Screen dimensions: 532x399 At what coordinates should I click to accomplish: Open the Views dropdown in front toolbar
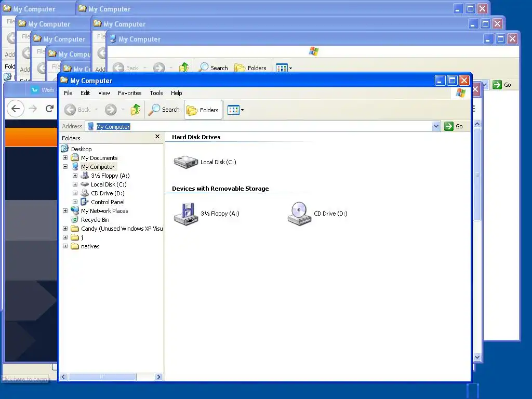coord(235,110)
